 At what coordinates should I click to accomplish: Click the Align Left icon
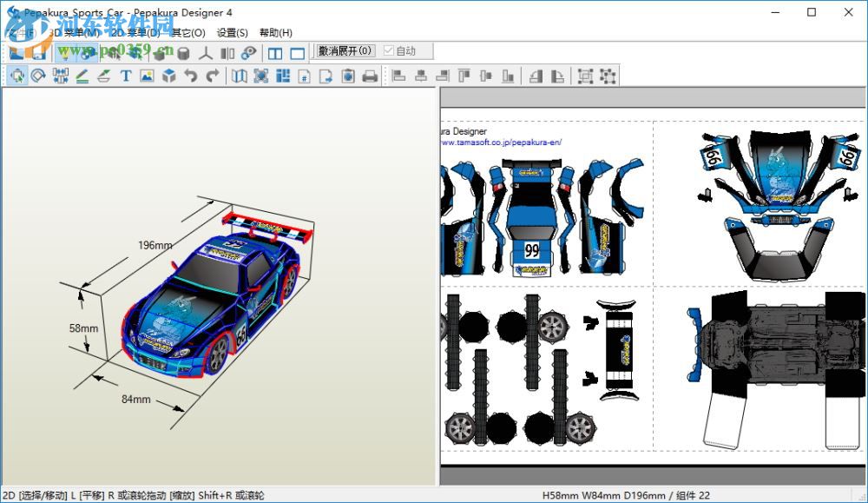(399, 76)
